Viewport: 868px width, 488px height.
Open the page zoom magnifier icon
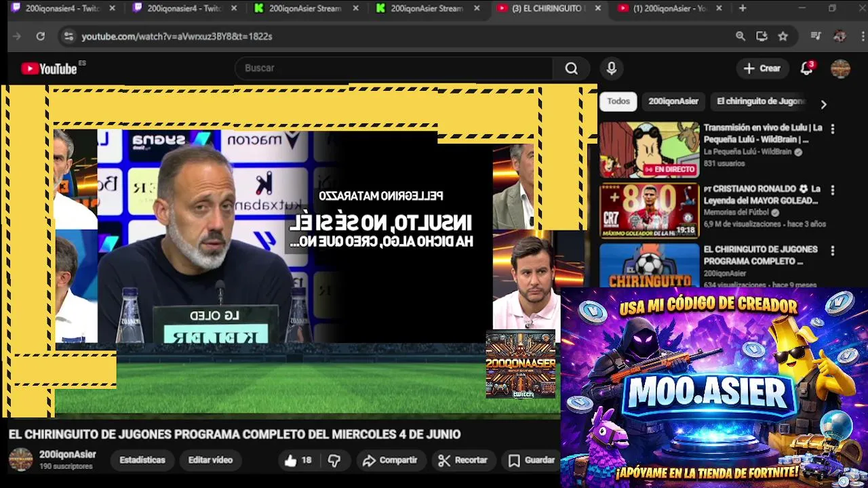pos(741,36)
